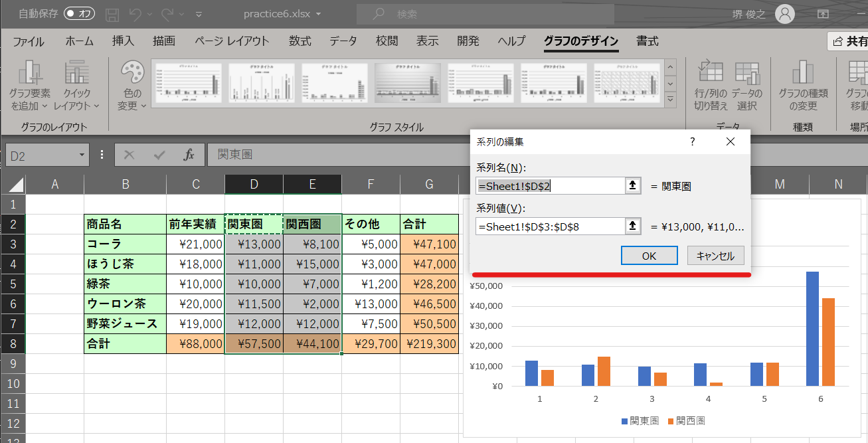This screenshot has width=868, height=443.
Task: Click the その他 column heading cell
Action: pos(371,224)
